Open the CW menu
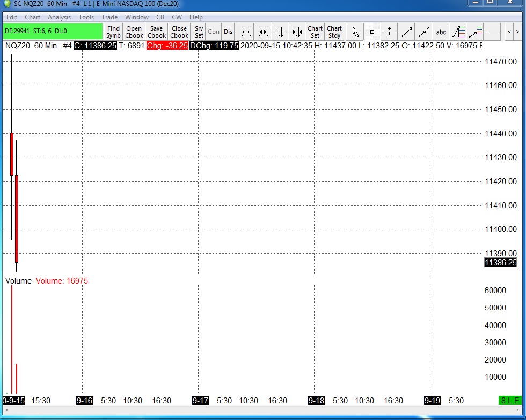The width and height of the screenshot is (526, 420). point(177,17)
